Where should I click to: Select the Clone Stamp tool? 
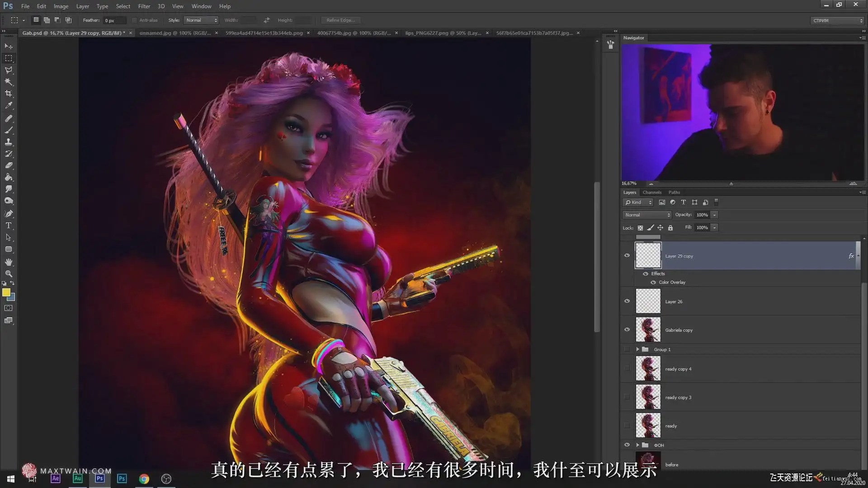[x=9, y=142]
